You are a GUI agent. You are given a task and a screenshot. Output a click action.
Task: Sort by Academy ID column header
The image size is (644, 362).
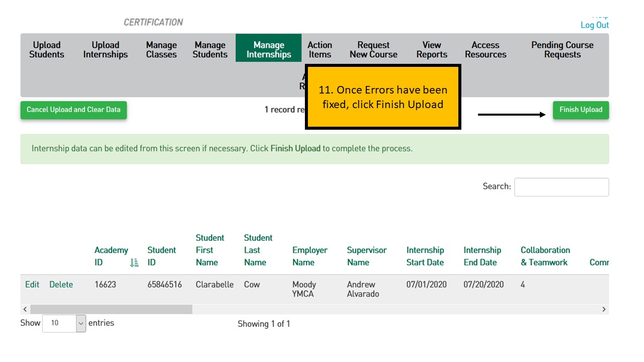pyautogui.click(x=111, y=256)
